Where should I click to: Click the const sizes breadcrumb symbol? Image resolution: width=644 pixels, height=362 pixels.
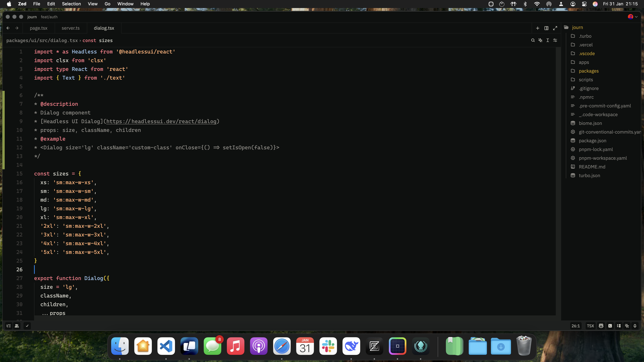[x=97, y=40]
